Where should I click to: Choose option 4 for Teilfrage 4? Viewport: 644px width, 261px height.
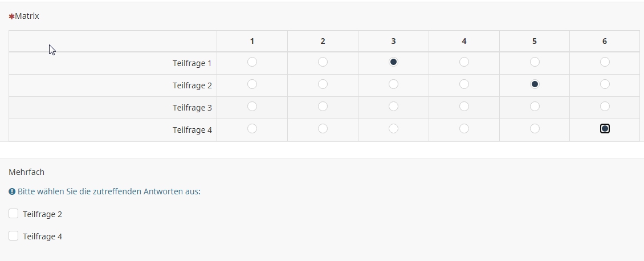coord(464,129)
